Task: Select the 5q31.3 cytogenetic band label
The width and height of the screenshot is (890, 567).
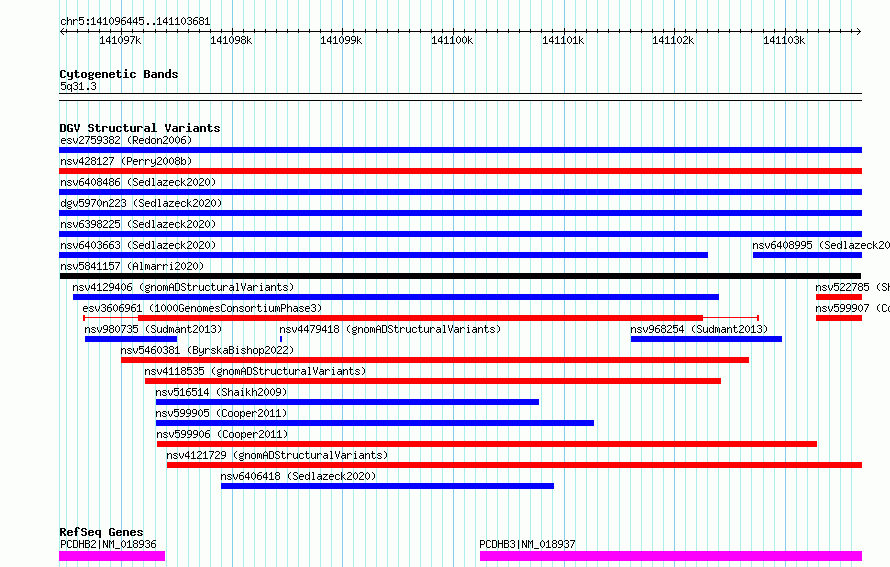Action: pyautogui.click(x=78, y=86)
